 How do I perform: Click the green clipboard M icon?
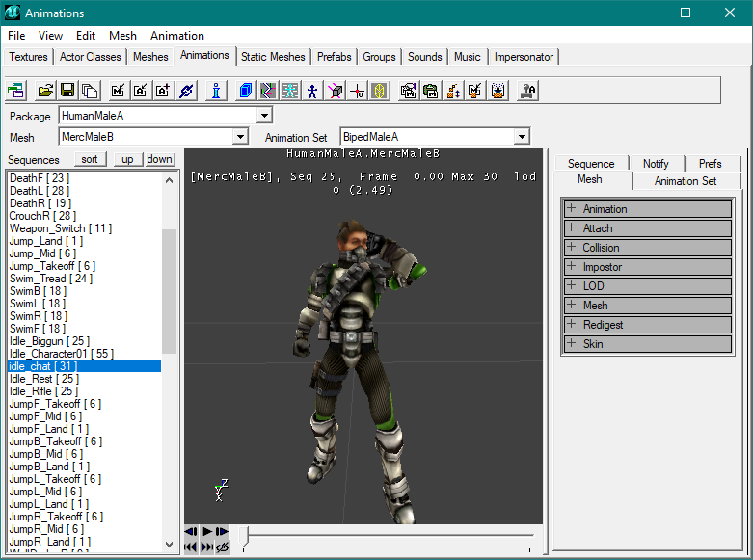coord(431,91)
